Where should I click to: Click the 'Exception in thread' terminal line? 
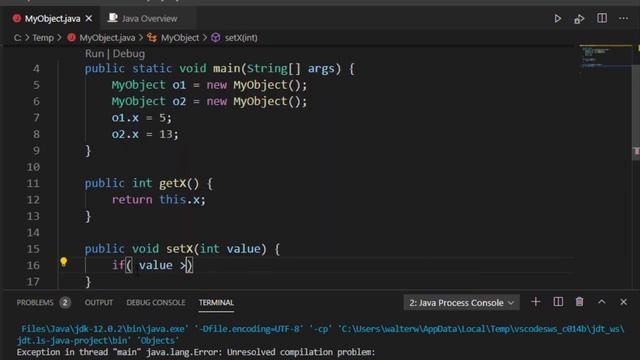click(196, 352)
